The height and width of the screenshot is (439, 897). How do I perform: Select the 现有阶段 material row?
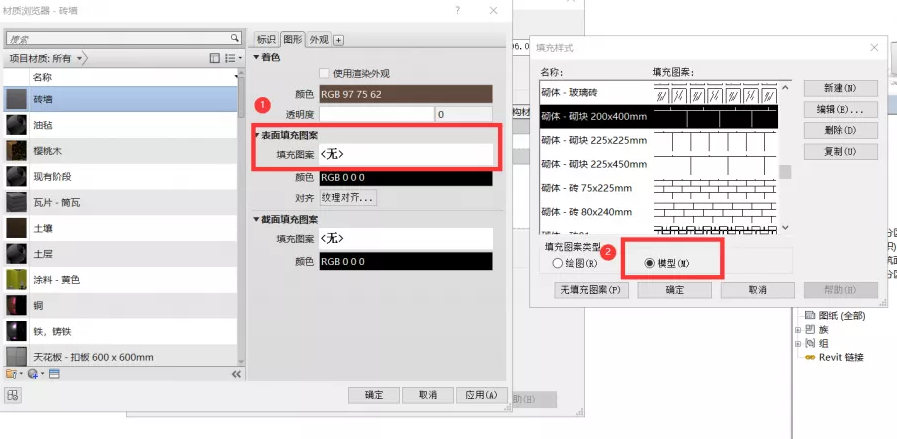pyautogui.click(x=120, y=177)
